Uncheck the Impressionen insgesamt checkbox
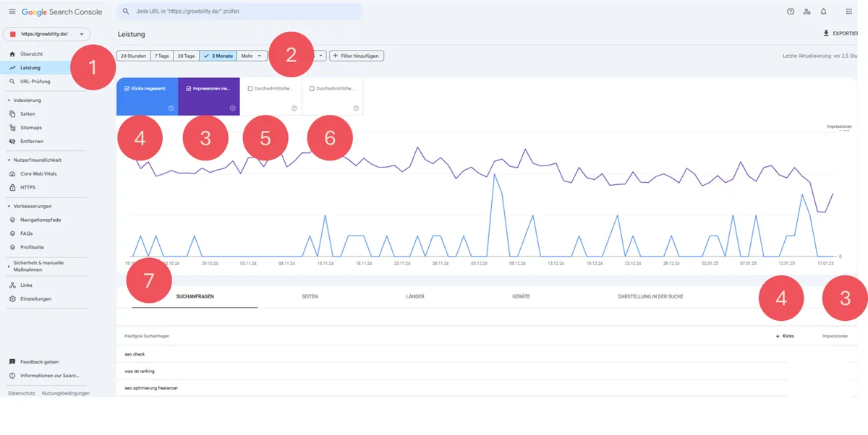Screen dimensions: 868x435 coord(189,88)
